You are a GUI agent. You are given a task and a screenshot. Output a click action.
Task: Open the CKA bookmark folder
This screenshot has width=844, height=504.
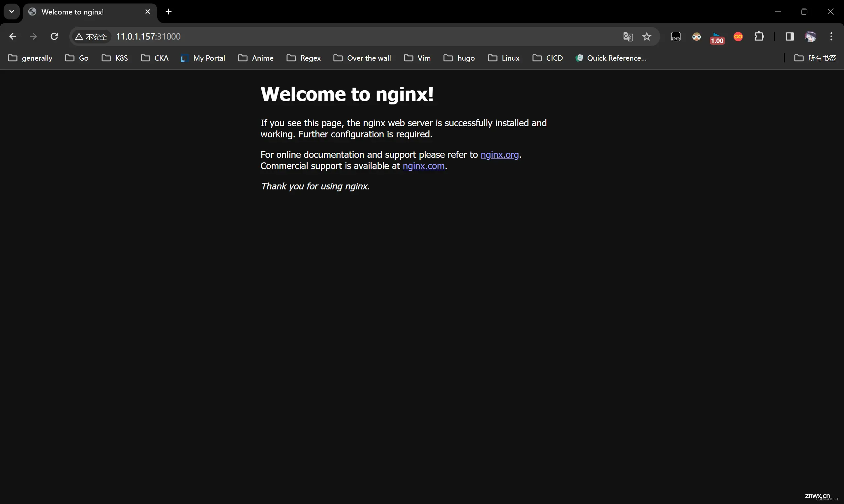155,58
